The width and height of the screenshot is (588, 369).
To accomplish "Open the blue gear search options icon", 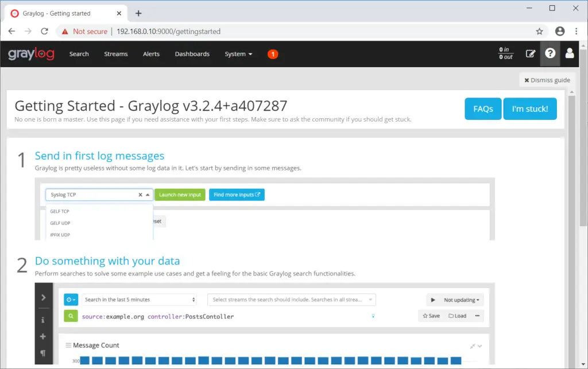I will tap(70, 299).
